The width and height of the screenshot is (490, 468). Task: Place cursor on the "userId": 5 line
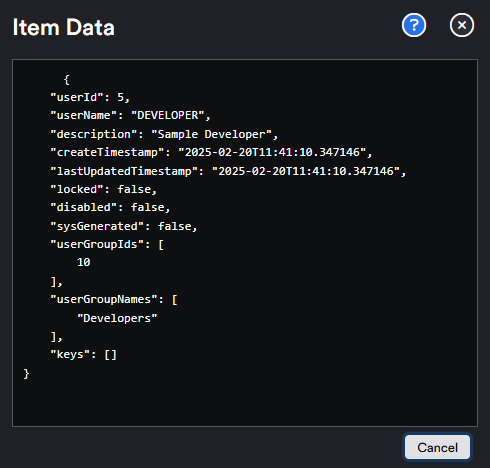[x=90, y=97]
